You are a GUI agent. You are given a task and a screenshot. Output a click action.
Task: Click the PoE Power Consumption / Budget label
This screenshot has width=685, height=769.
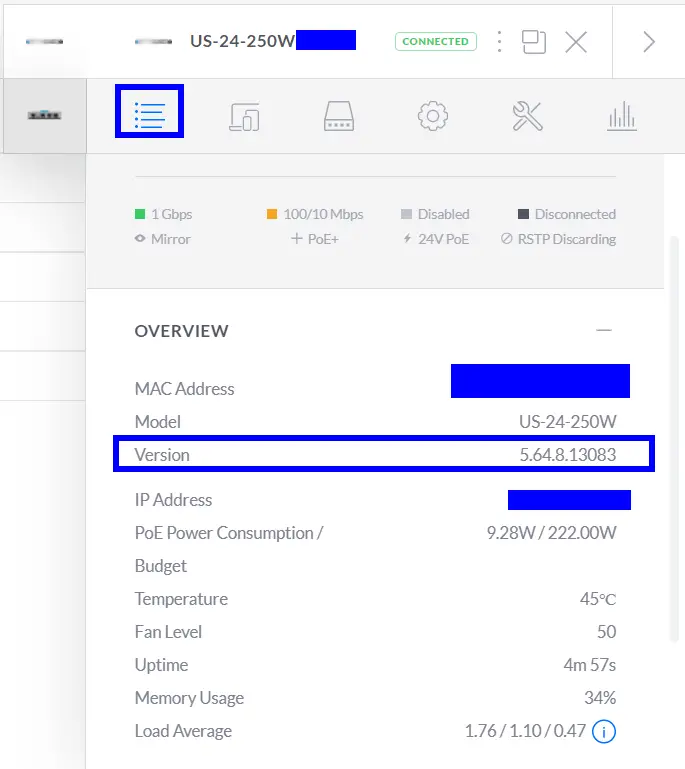tap(229, 549)
